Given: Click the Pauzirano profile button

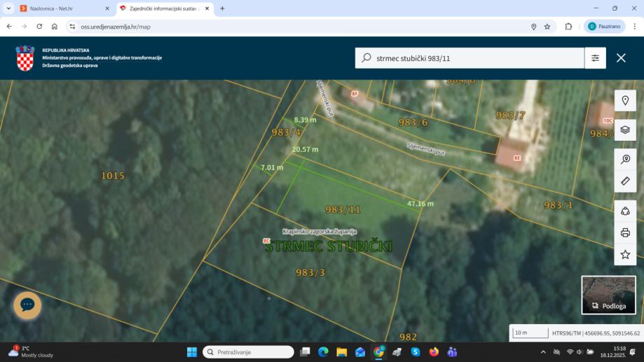Looking at the screenshot, I should 605,27.
